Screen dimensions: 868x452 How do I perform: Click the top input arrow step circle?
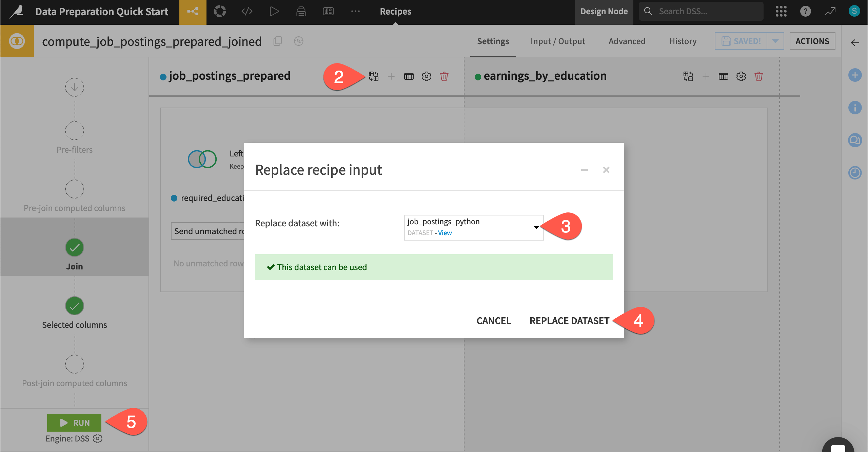click(75, 87)
